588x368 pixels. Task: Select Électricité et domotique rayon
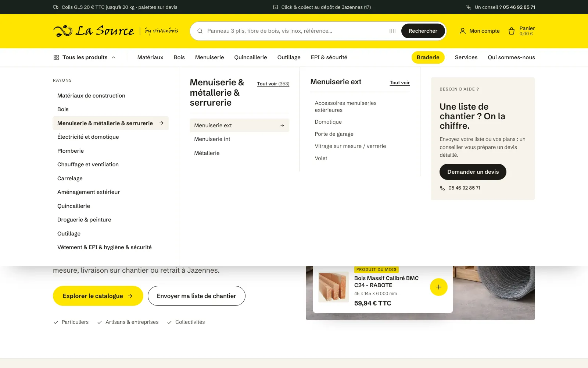[111, 137]
